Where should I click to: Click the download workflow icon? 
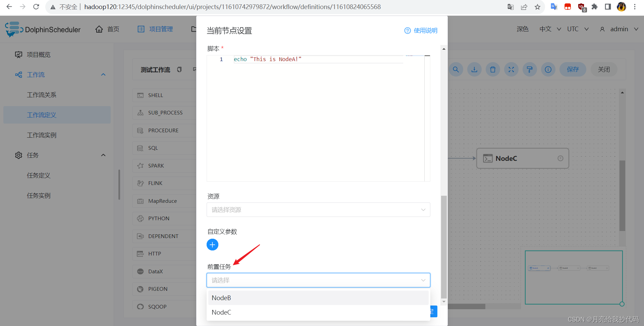[x=474, y=69]
